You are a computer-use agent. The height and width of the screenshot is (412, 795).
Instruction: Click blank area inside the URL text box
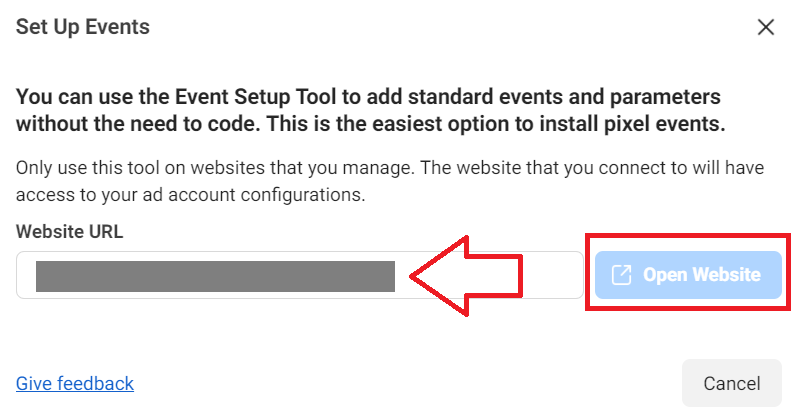(553, 275)
